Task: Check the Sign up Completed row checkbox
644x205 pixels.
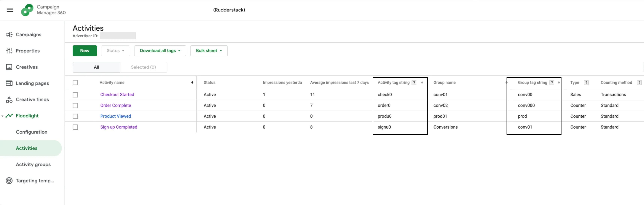Action: 75,127
